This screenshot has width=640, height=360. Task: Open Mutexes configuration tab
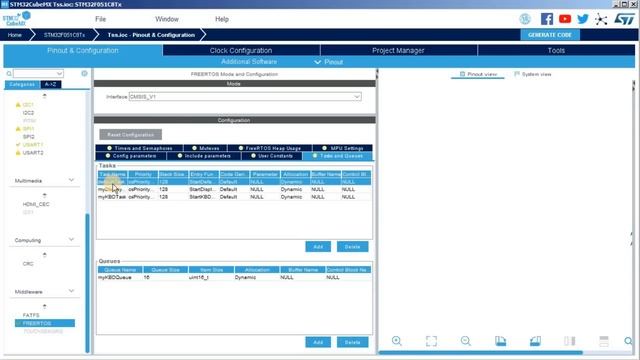click(x=205, y=148)
